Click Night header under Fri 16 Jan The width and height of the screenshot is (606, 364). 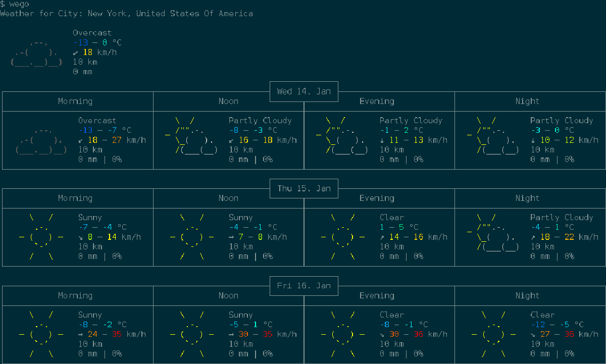tap(527, 295)
